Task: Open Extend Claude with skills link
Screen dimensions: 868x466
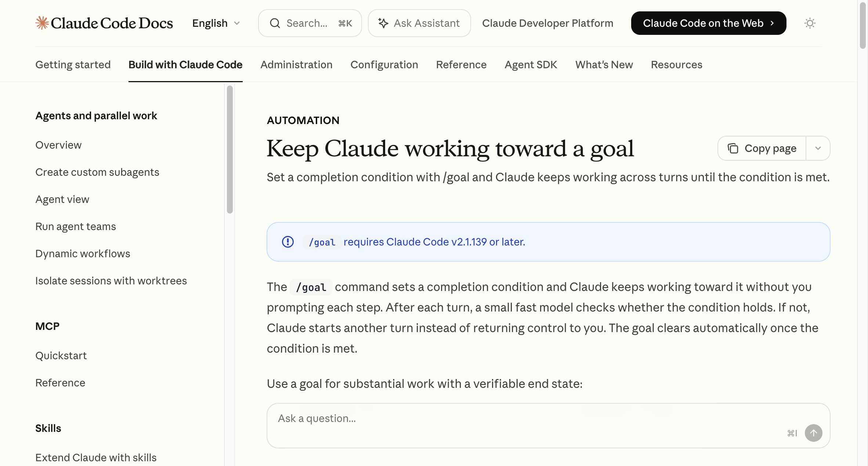Action: click(96, 458)
